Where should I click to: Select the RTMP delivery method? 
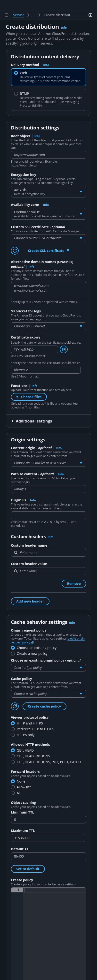16,94
